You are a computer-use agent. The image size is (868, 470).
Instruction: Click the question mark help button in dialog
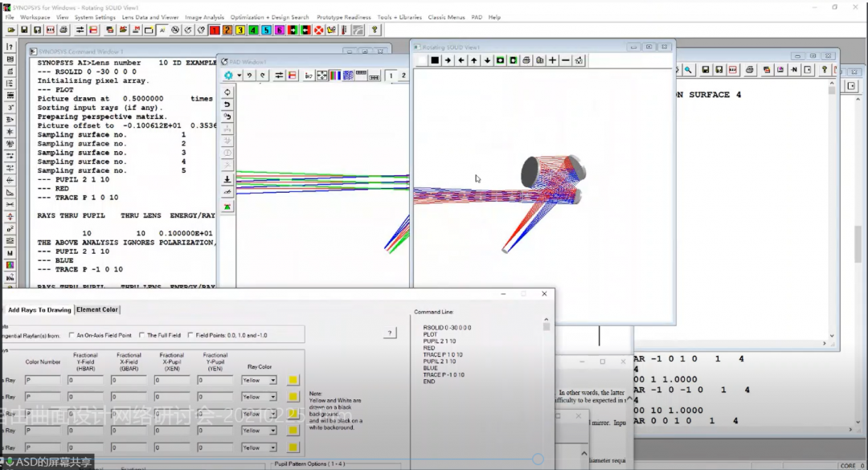(x=390, y=333)
